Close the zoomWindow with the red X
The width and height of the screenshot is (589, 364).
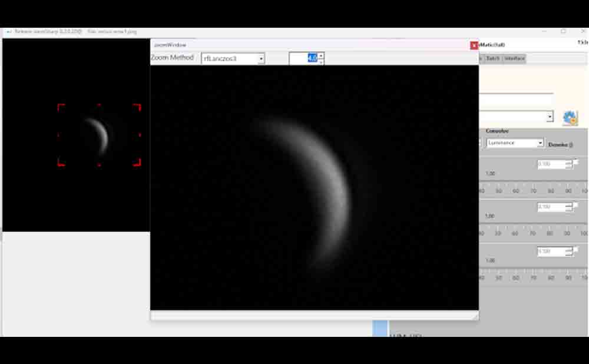coord(474,45)
